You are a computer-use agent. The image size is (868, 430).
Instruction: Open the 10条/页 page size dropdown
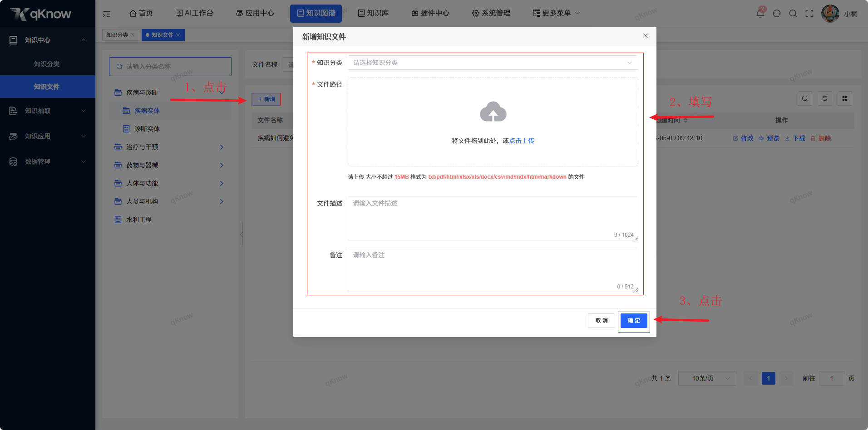[707, 378]
